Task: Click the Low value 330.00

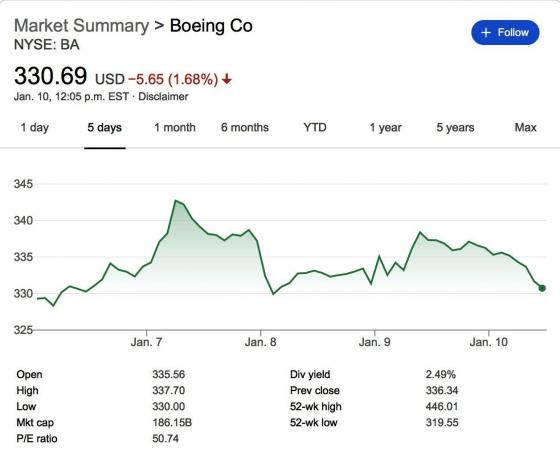Action: click(169, 407)
